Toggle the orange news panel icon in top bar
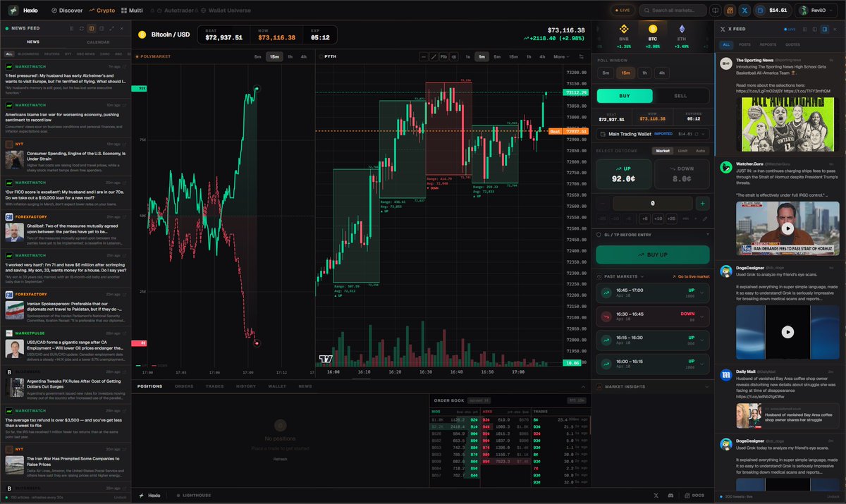This screenshot has width=846, height=504. pos(730,11)
